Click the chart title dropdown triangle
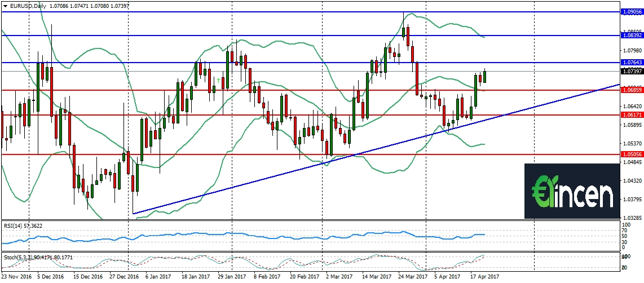The height and width of the screenshot is (283, 644). coord(5,7)
